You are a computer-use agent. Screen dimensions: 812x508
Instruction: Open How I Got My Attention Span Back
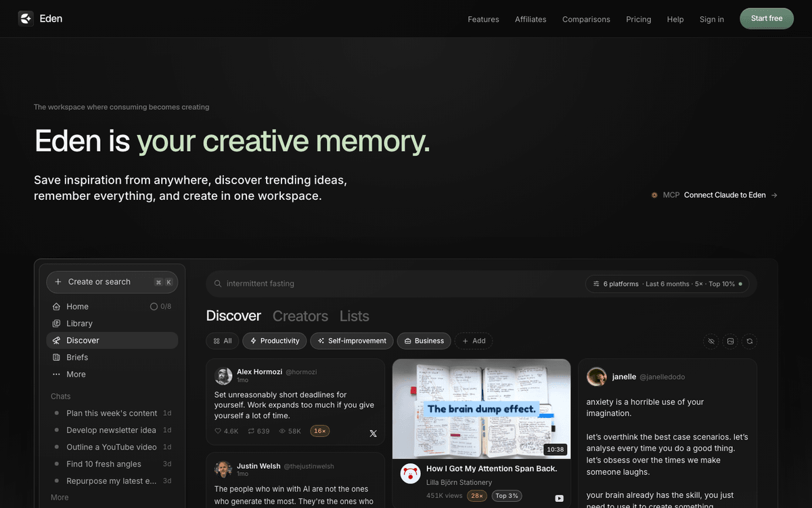[x=492, y=469]
